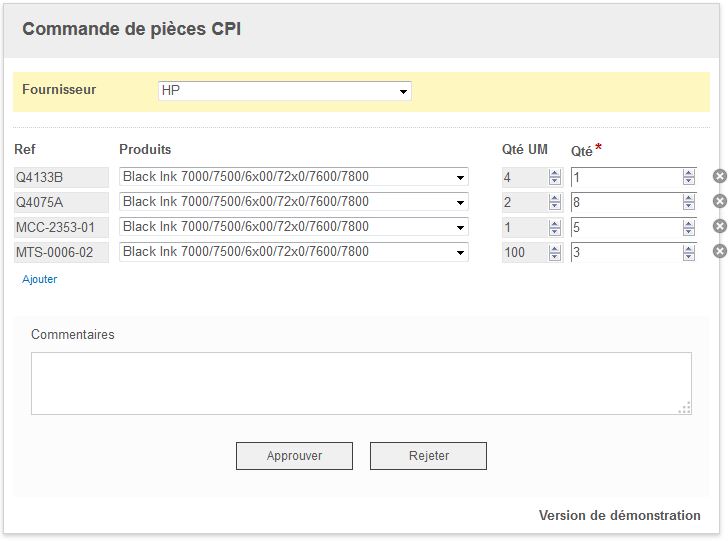This screenshot has height=541, width=728.
Task: Remove the Q4133B product row
Action: (719, 177)
